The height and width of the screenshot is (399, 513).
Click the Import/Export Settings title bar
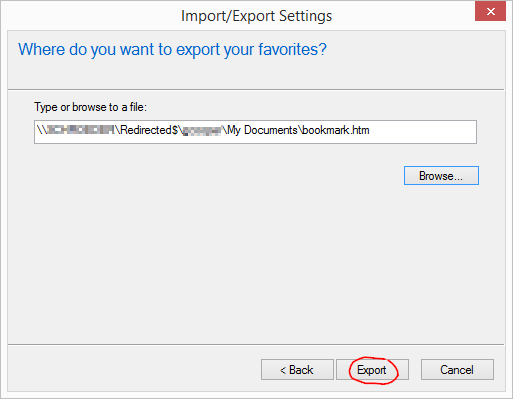click(256, 16)
